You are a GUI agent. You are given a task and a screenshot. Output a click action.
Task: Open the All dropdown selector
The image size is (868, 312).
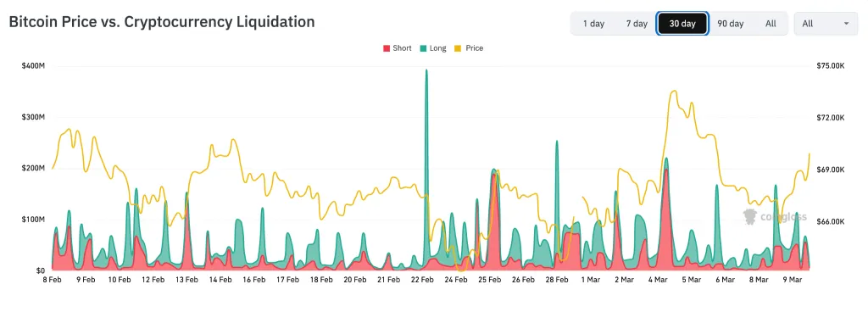tap(826, 24)
